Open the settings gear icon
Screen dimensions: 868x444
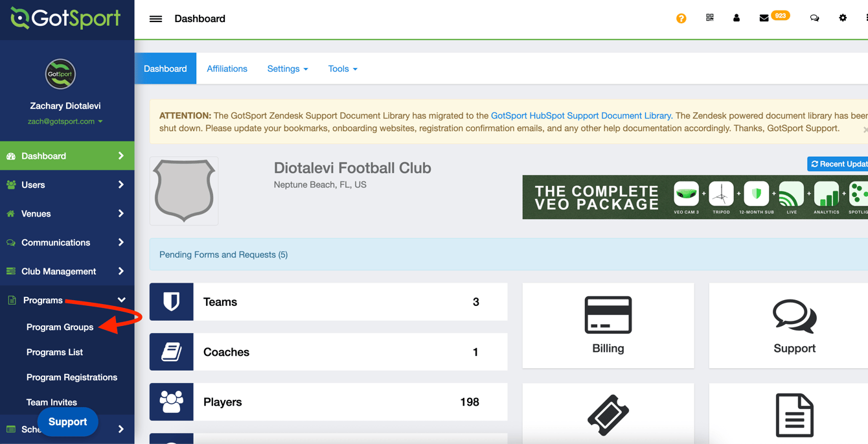[x=843, y=18]
